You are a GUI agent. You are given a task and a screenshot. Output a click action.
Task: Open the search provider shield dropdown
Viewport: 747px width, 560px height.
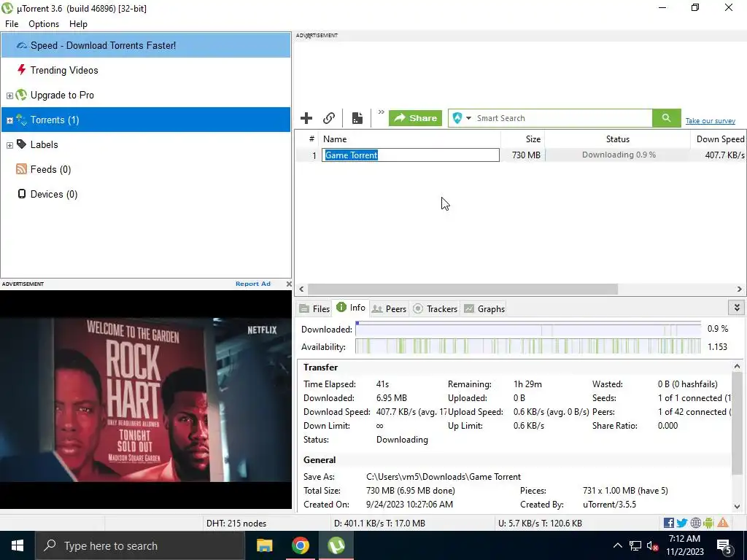462,118
